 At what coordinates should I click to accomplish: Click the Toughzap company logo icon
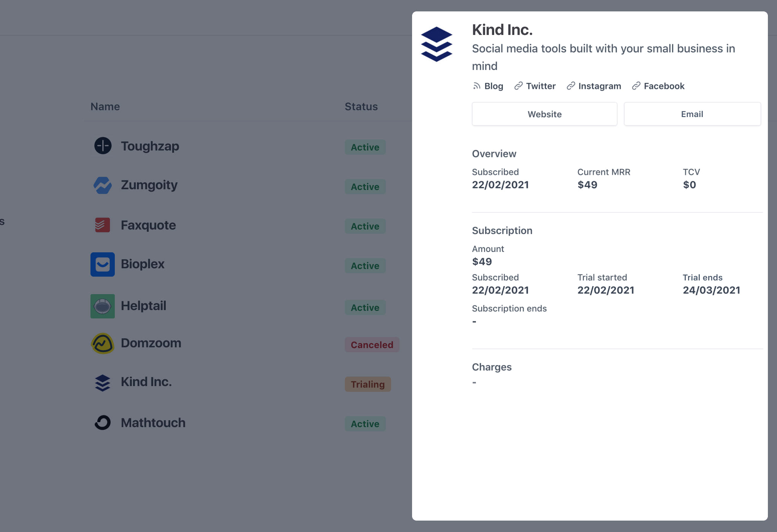[103, 146]
